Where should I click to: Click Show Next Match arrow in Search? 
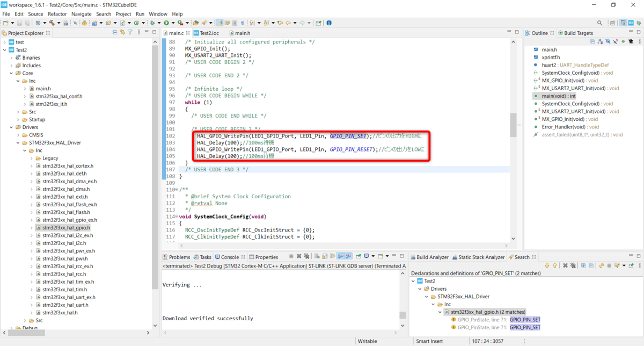[547, 265]
